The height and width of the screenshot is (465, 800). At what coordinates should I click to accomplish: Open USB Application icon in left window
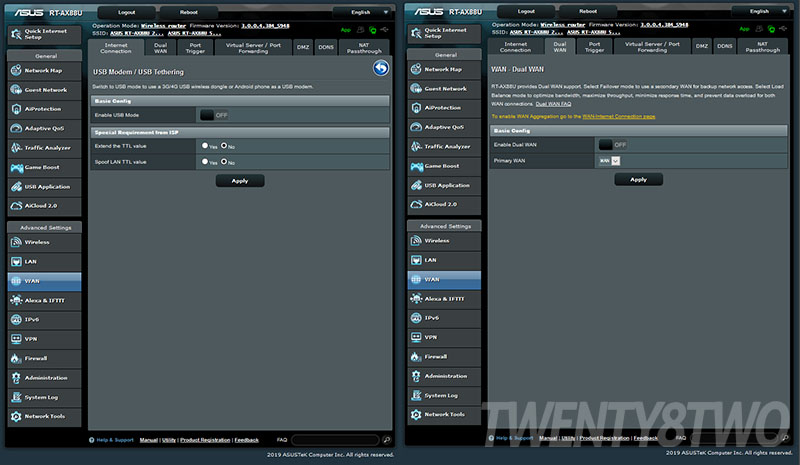tap(16, 187)
